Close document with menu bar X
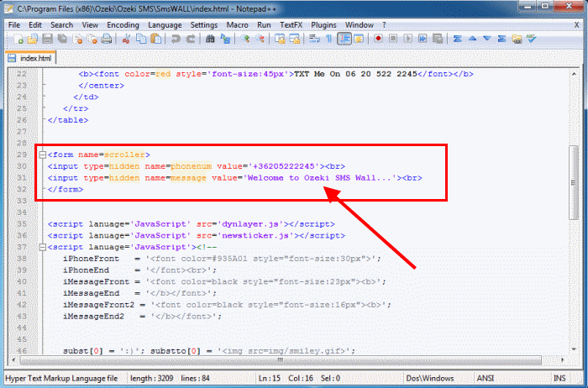The height and width of the screenshot is (388, 588). click(577, 25)
